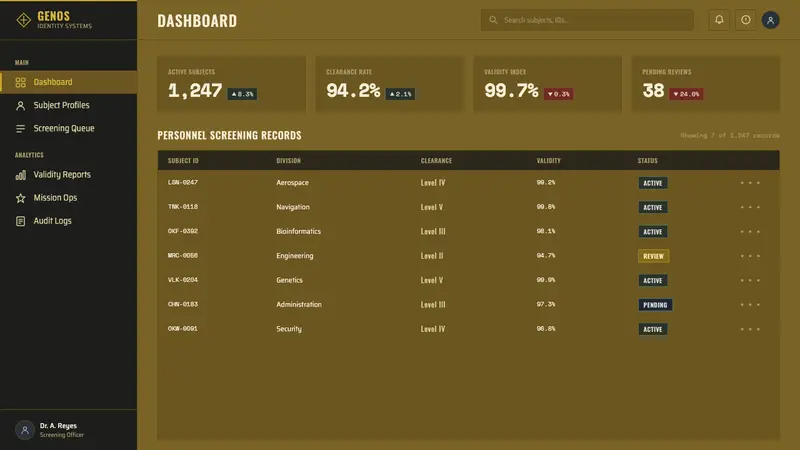Open Screening Queue page
This screenshot has width=800, height=450.
(x=68, y=128)
